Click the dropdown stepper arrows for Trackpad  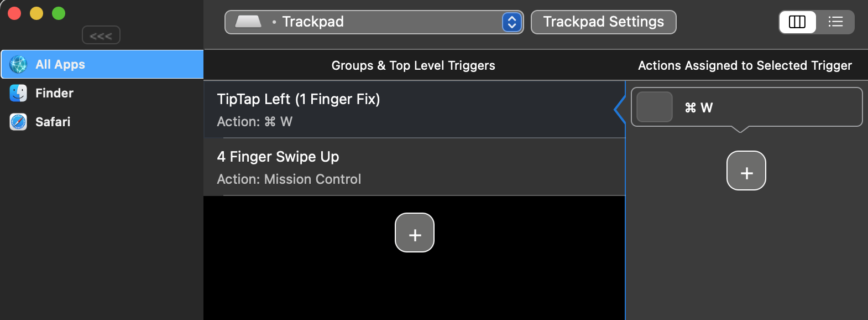click(x=512, y=22)
